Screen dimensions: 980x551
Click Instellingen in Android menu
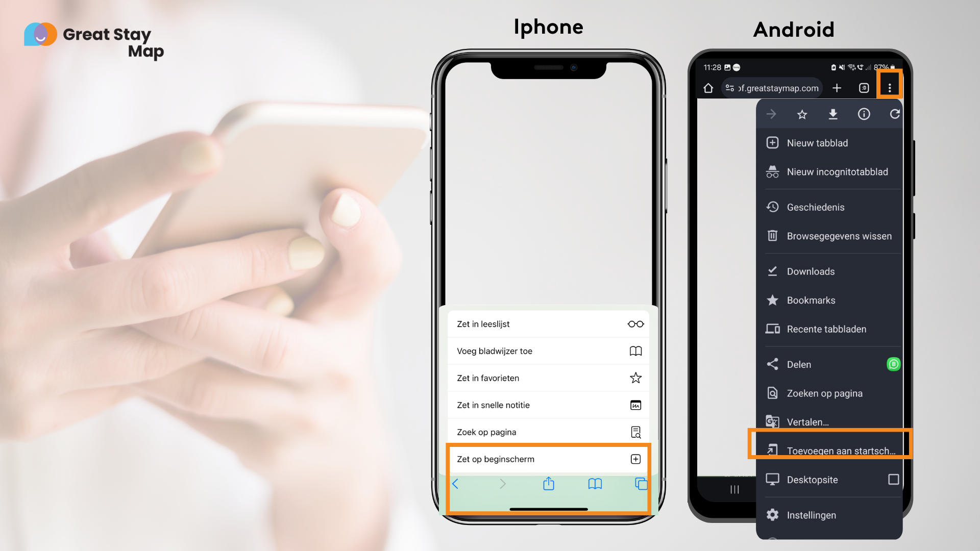click(812, 515)
